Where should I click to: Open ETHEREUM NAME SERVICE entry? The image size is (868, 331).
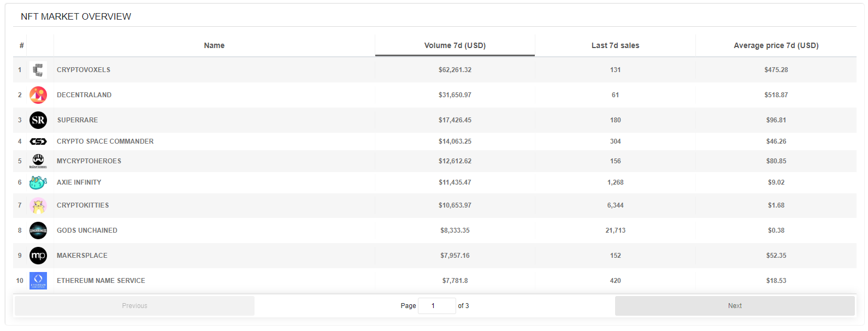(101, 281)
